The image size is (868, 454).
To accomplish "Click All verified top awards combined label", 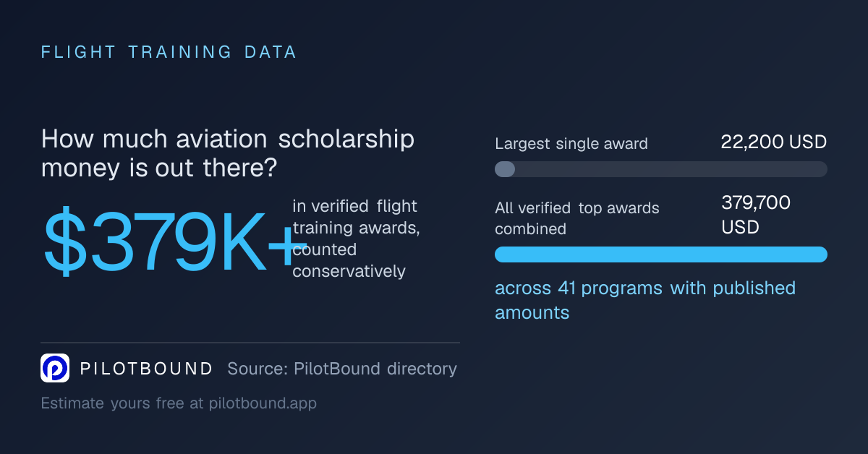I will pyautogui.click(x=577, y=218).
